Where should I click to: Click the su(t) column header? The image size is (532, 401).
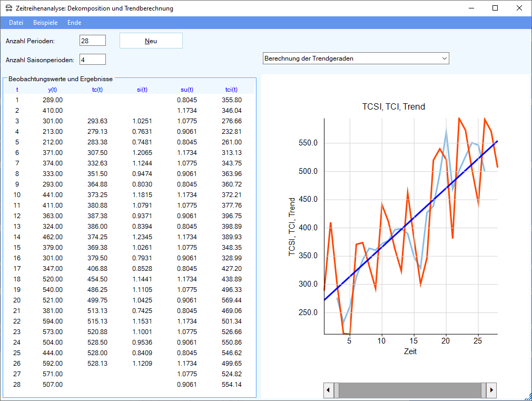[x=187, y=90]
